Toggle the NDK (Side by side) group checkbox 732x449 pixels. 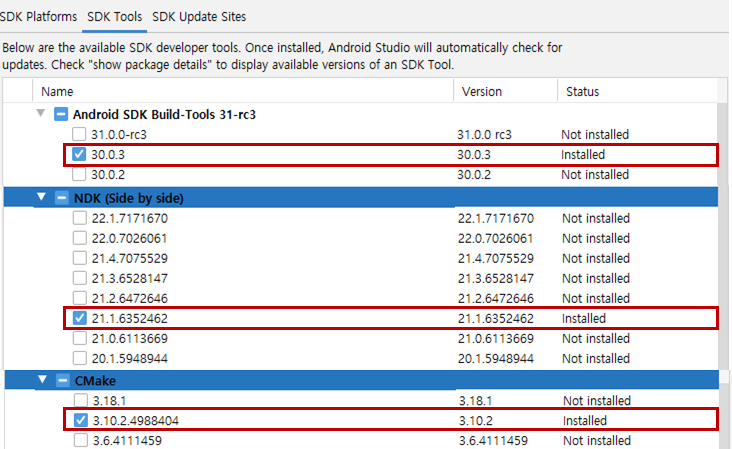(x=62, y=198)
